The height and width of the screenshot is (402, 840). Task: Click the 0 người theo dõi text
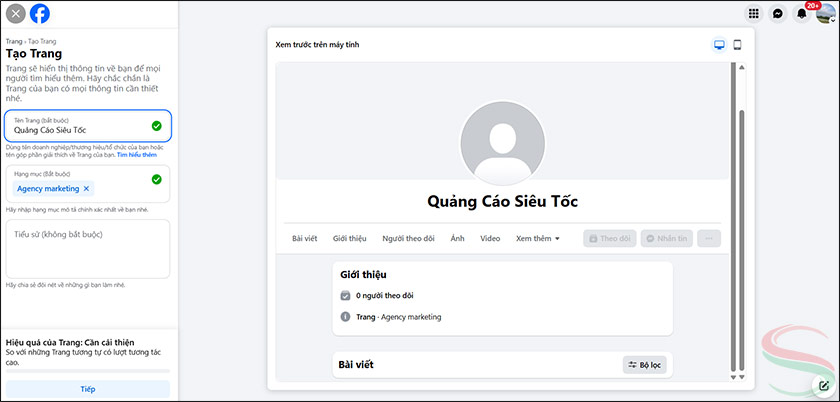pyautogui.click(x=385, y=295)
